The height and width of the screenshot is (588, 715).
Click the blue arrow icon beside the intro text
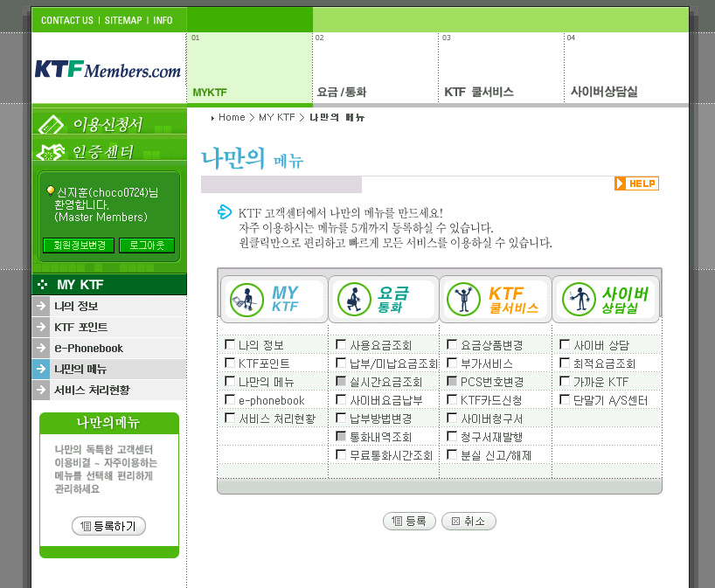pyautogui.click(x=225, y=212)
